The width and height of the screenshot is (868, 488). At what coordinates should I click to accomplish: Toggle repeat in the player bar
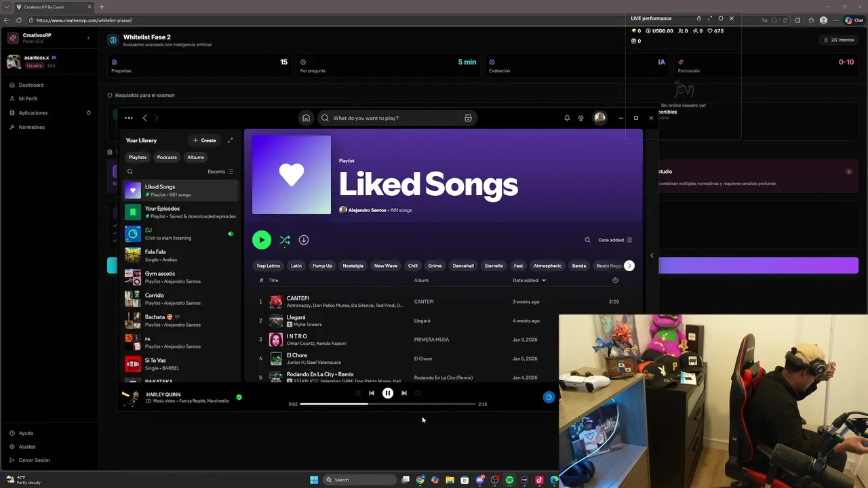pyautogui.click(x=418, y=393)
